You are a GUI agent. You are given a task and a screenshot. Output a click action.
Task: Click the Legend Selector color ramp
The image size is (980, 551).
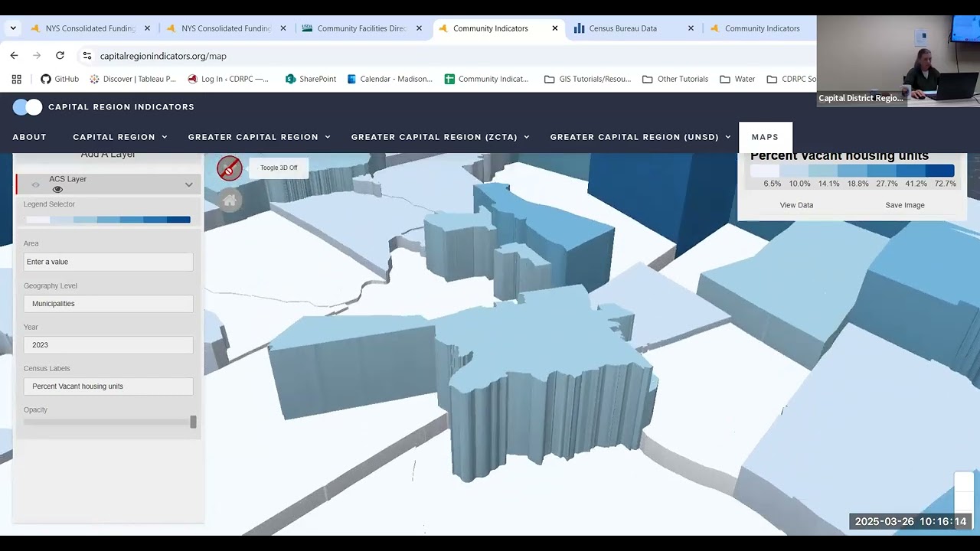[108, 220]
